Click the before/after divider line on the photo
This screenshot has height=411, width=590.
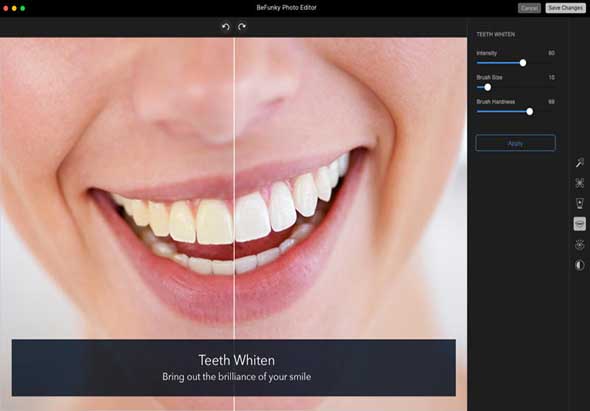coord(234,224)
